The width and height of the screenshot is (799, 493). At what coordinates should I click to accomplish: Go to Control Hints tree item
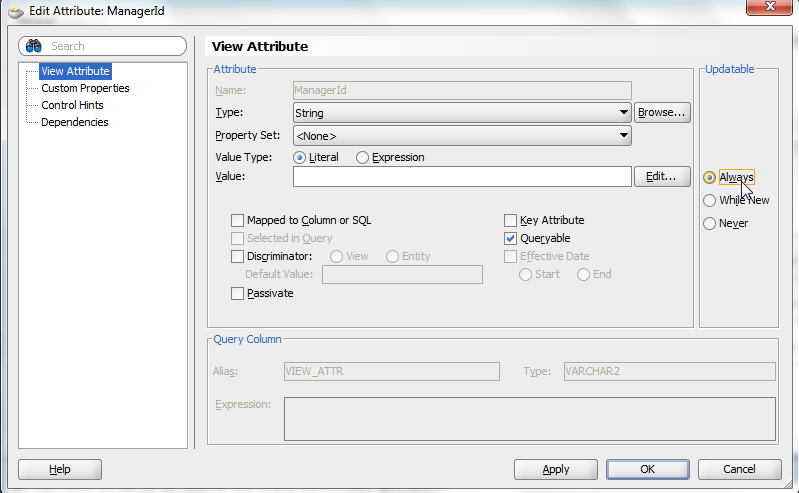(72, 105)
